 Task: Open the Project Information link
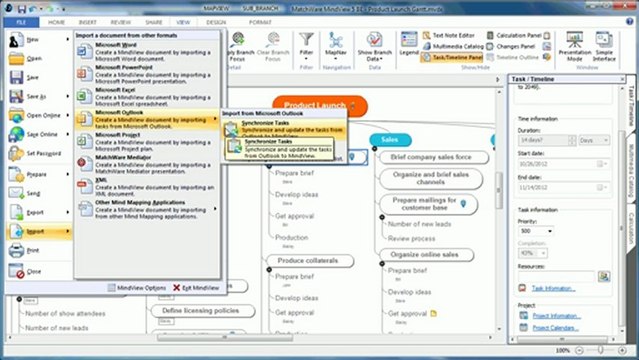(556, 316)
